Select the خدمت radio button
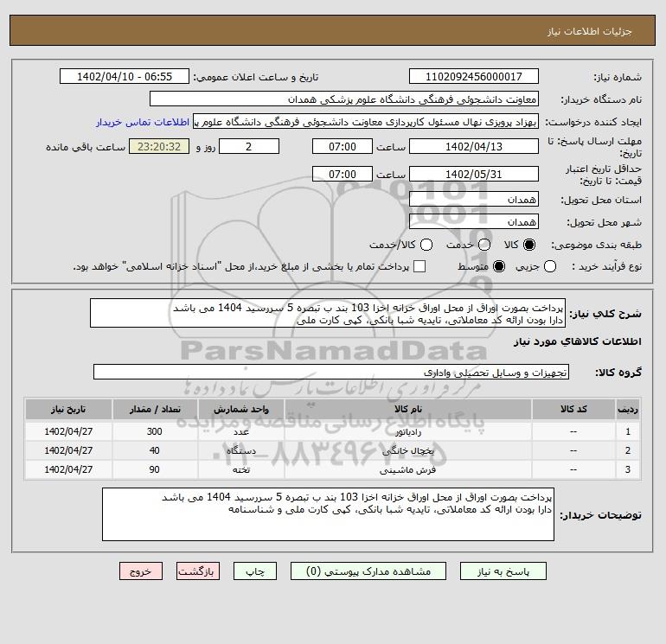Screen dimensions: 666x644 484,245
